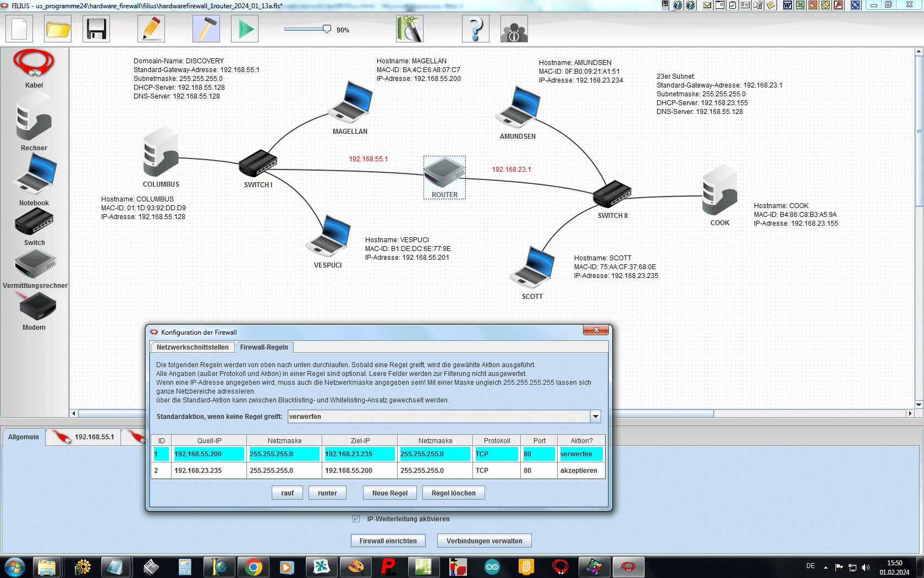This screenshot has width=924, height=578.
Task: Switch to Firewall-Regeln tab
Action: (264, 347)
